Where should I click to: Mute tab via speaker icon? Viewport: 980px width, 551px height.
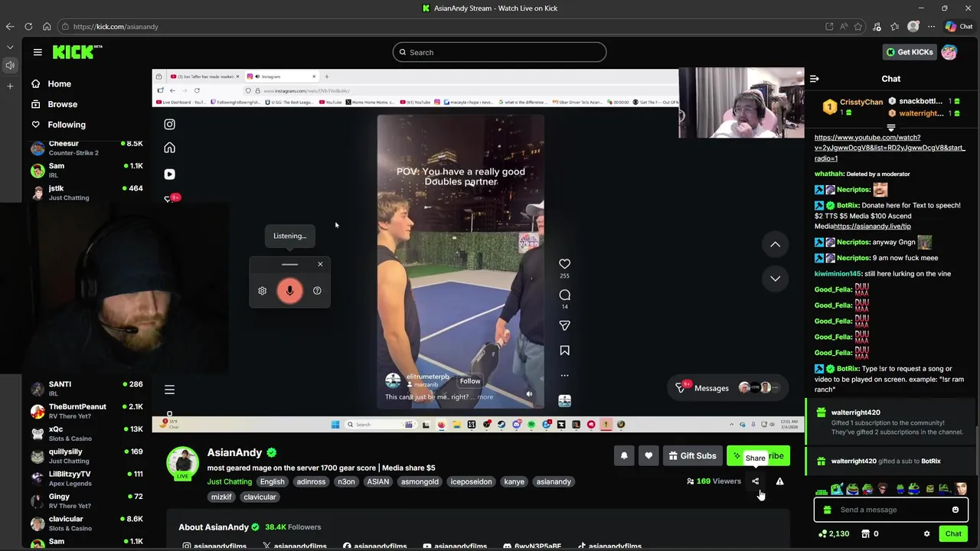[x=10, y=66]
